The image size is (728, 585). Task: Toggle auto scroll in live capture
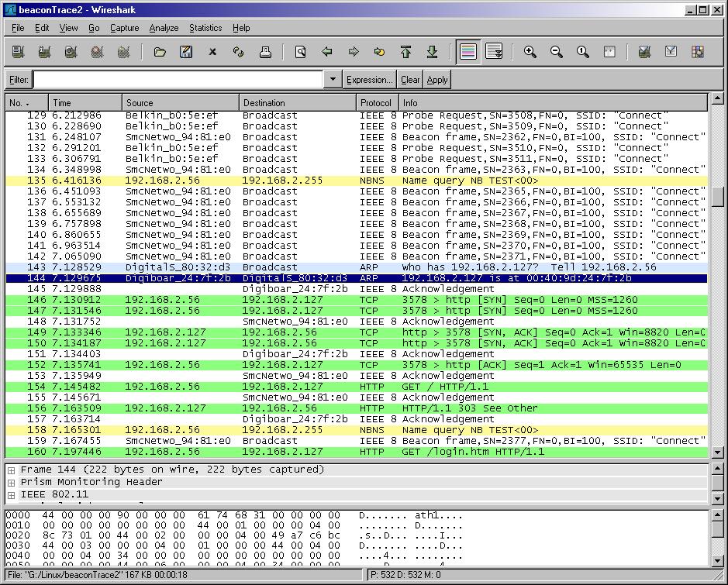pyautogui.click(x=494, y=52)
